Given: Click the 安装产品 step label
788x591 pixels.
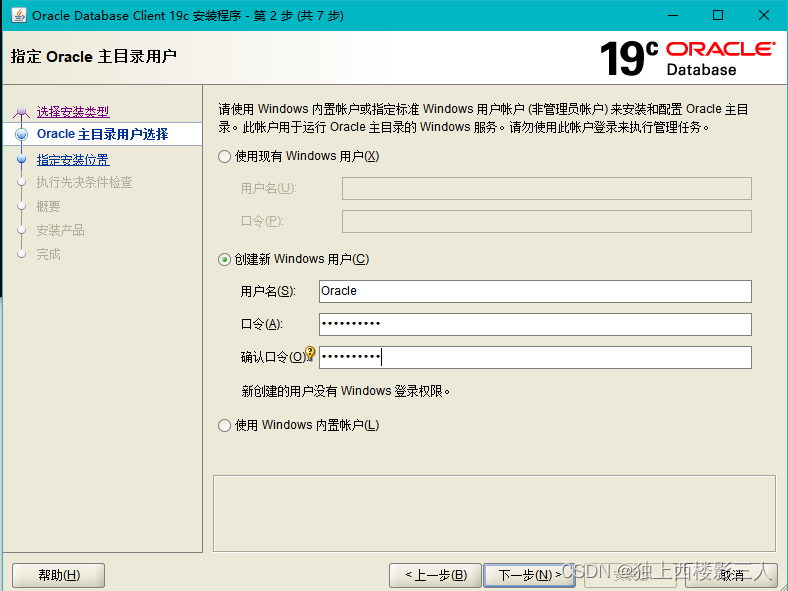Looking at the screenshot, I should [60, 230].
